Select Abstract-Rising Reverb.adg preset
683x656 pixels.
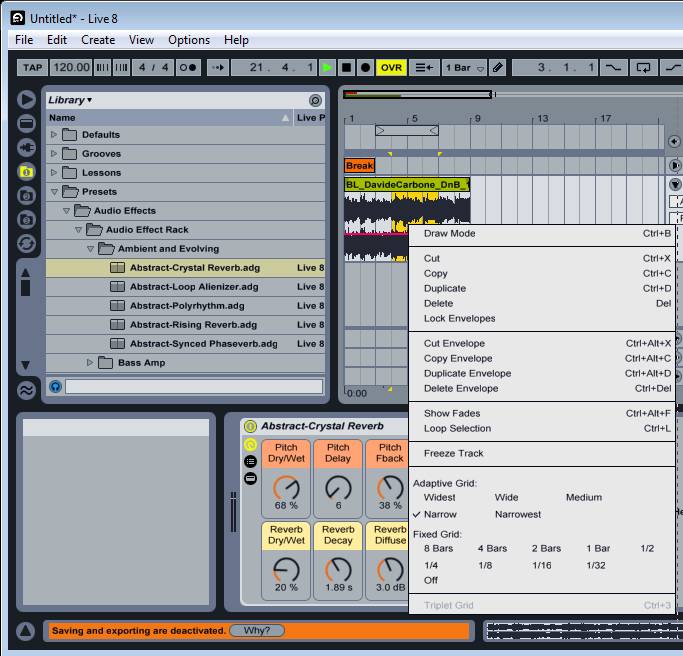coord(185,325)
